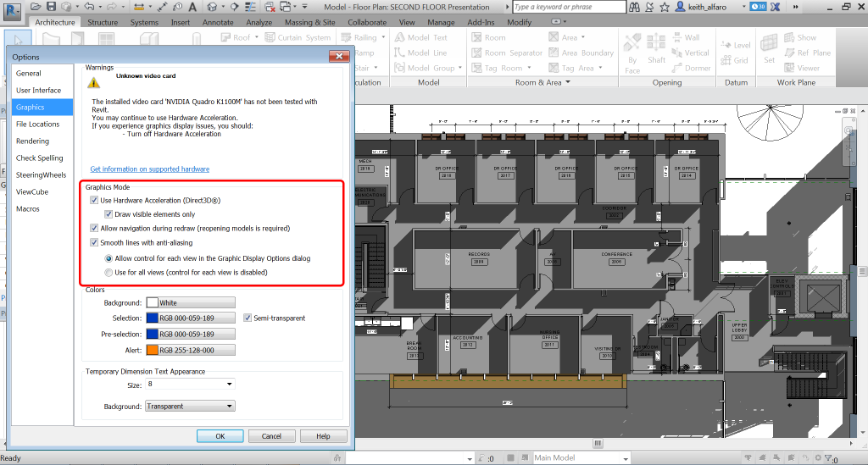This screenshot has height=465, width=868.
Task: Click the Set work plane icon
Action: [x=769, y=46]
